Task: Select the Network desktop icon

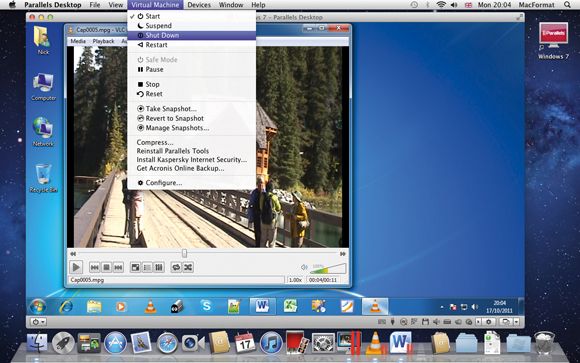Action: click(x=43, y=132)
